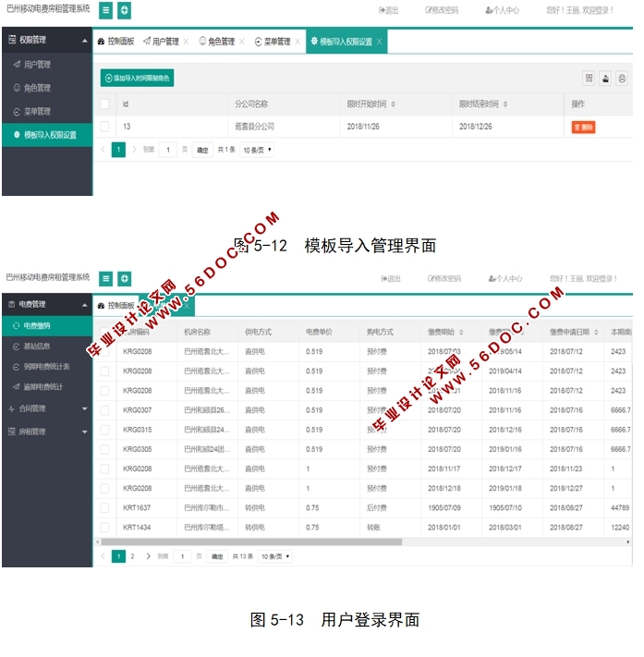Viewport: 644px width, 657px height.
Task: Toggle the sidebar menu icon in bottom screenshot header
Action: 105,279
